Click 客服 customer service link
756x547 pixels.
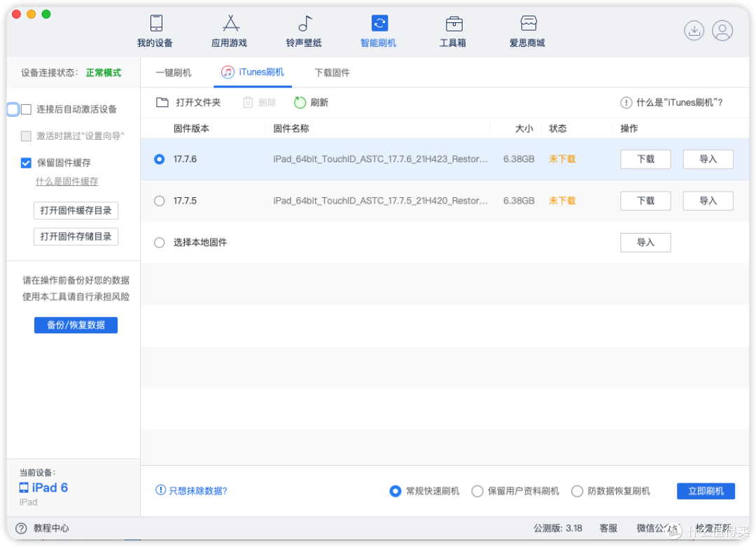[608, 529]
